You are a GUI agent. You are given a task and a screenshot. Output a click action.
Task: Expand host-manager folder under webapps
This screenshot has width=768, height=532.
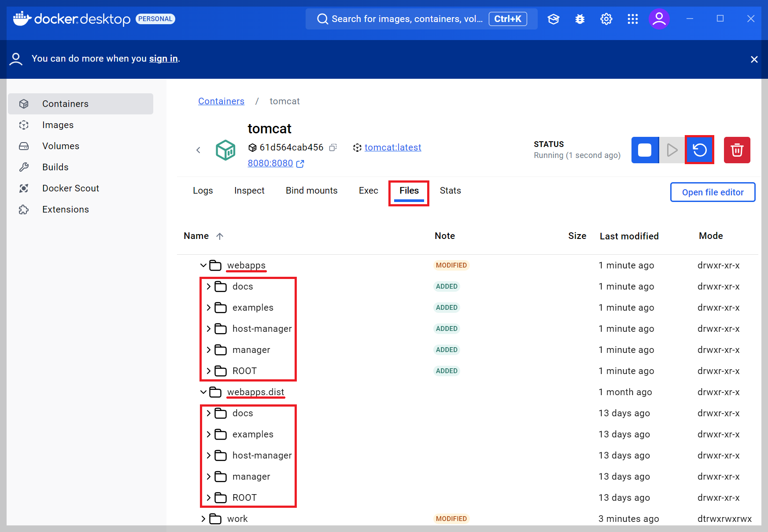[209, 329]
